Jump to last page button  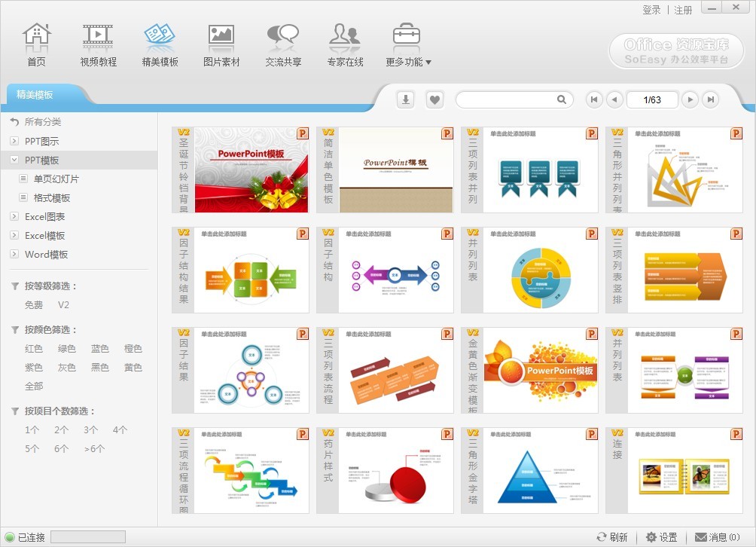[x=711, y=100]
